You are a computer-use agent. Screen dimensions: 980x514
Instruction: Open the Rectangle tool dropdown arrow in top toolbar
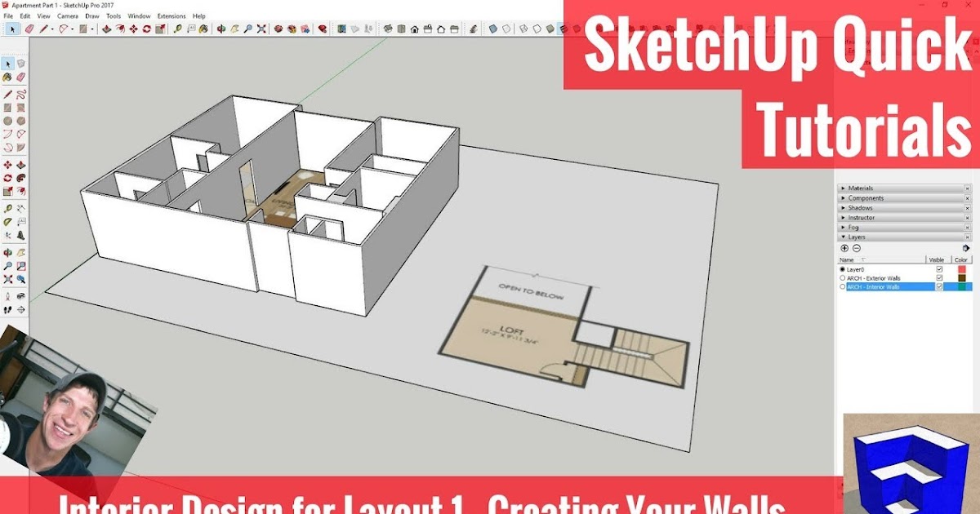[92, 29]
